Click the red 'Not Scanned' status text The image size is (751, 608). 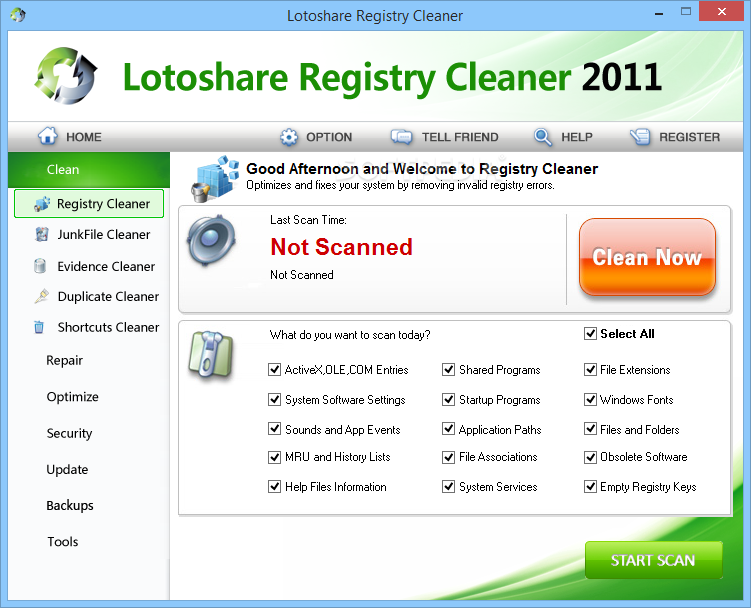341,247
